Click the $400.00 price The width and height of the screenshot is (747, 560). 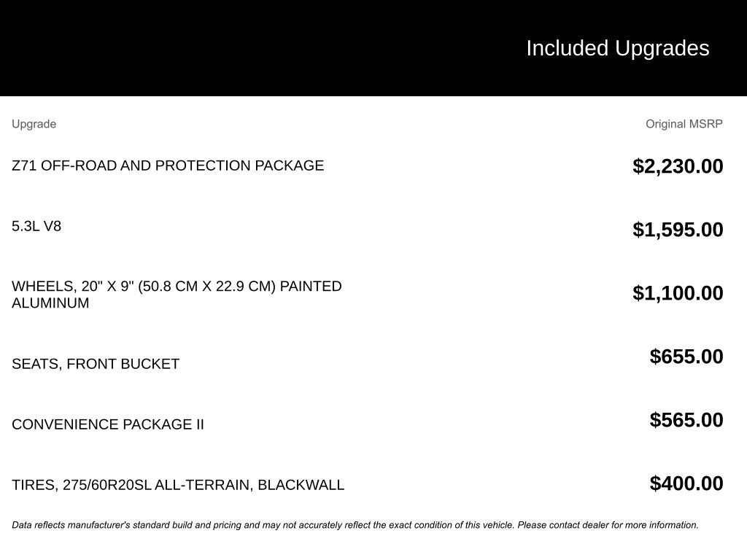[x=686, y=483]
